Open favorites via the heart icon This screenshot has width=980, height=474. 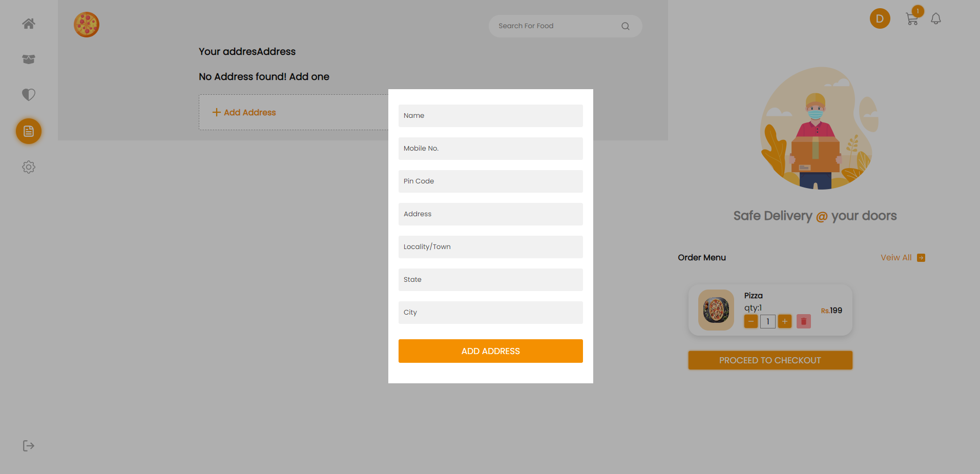tap(29, 95)
